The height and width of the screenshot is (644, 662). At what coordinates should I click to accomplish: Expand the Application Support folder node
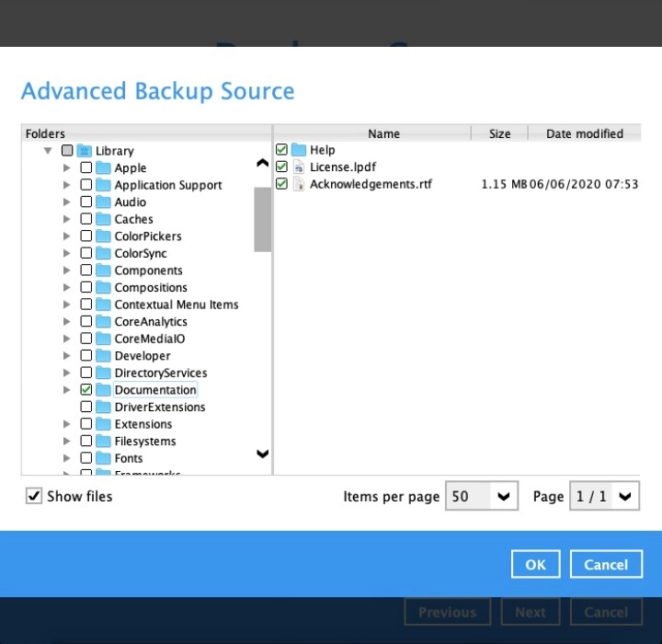(x=67, y=185)
